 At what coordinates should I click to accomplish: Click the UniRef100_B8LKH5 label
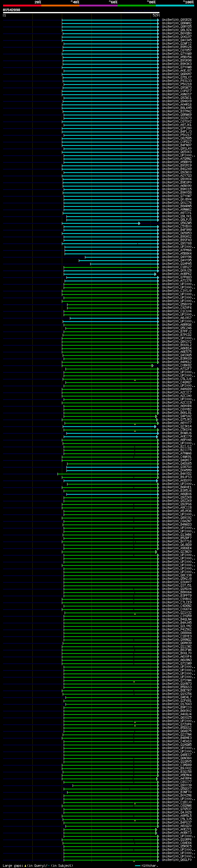point(176,108)
